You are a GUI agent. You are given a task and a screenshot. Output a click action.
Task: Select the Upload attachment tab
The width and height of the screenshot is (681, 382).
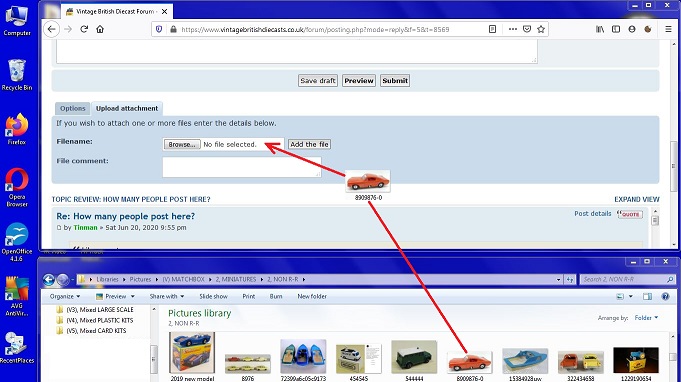pyautogui.click(x=127, y=109)
